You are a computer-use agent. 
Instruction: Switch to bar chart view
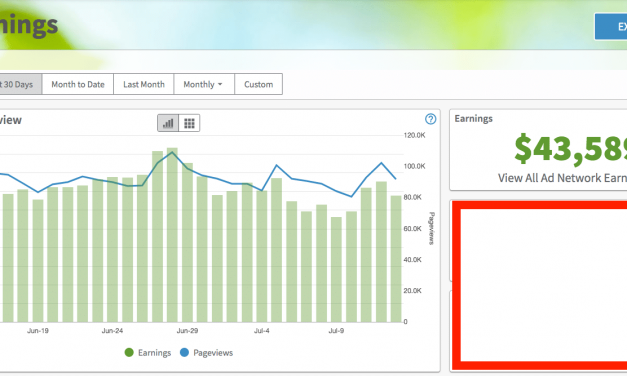(168, 123)
